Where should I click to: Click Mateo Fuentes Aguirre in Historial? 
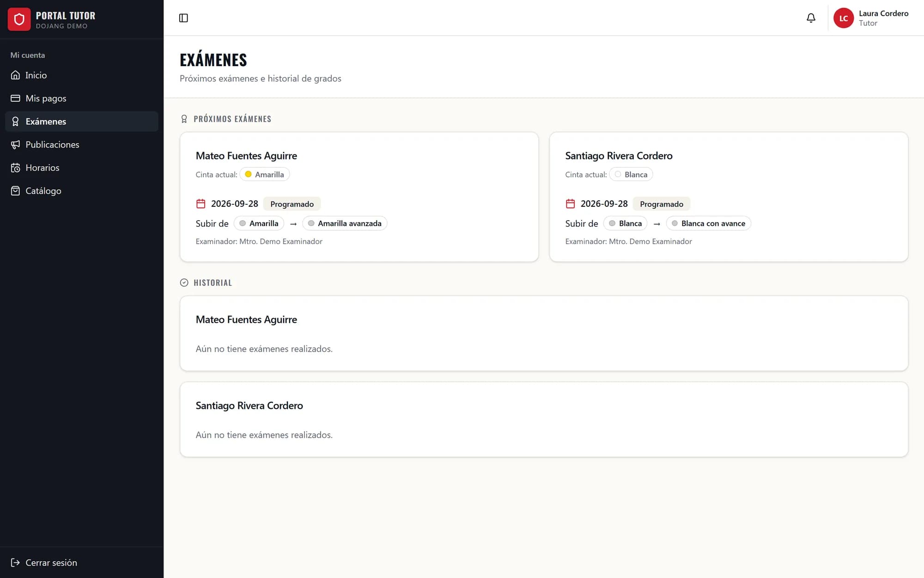[x=246, y=320]
